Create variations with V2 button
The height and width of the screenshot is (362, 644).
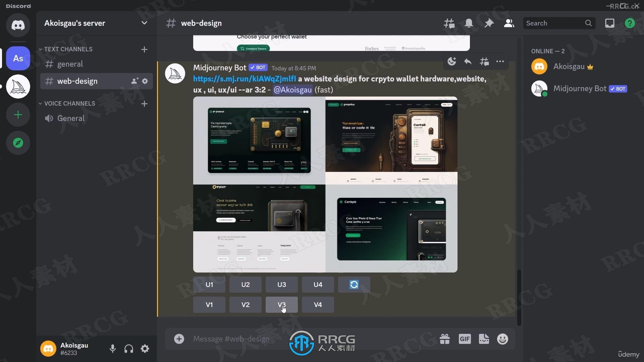pyautogui.click(x=246, y=305)
